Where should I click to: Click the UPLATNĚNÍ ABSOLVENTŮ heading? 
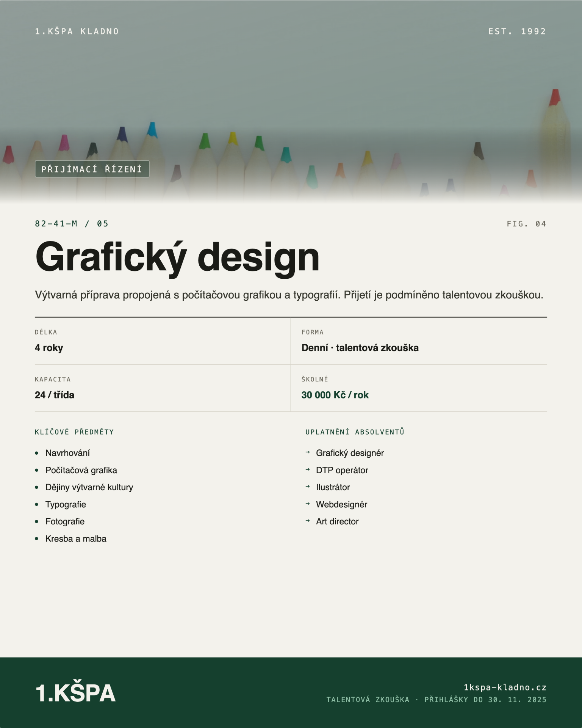(355, 432)
